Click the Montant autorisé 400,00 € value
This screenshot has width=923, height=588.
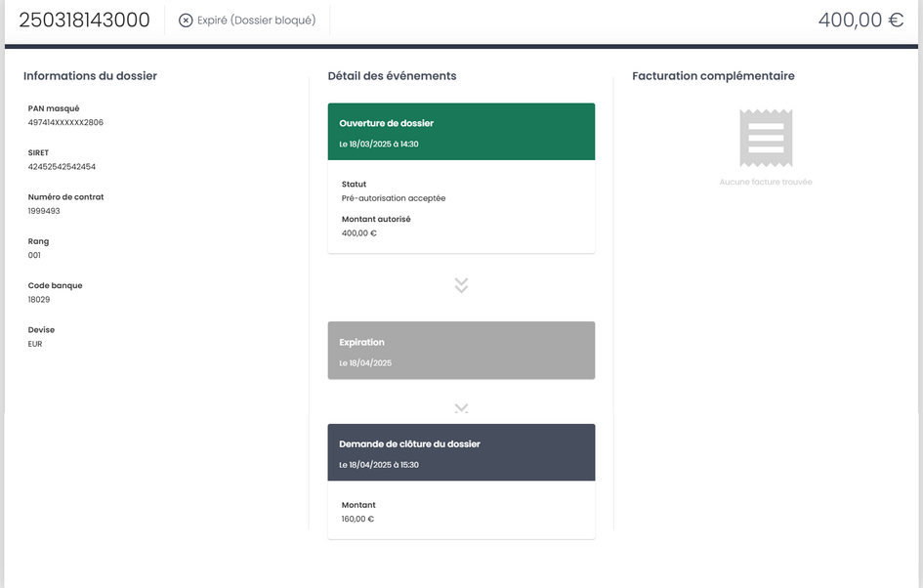359,233
